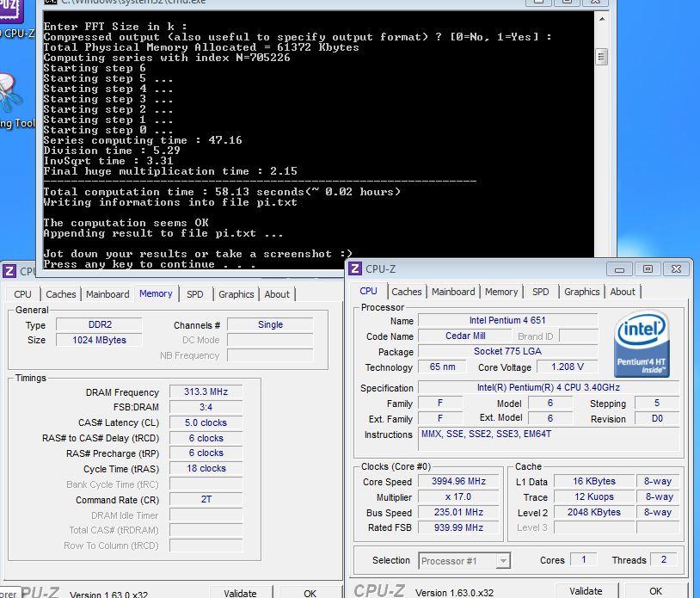
Task: Open Graphics tab in right CPU-Z window
Action: click(x=581, y=292)
